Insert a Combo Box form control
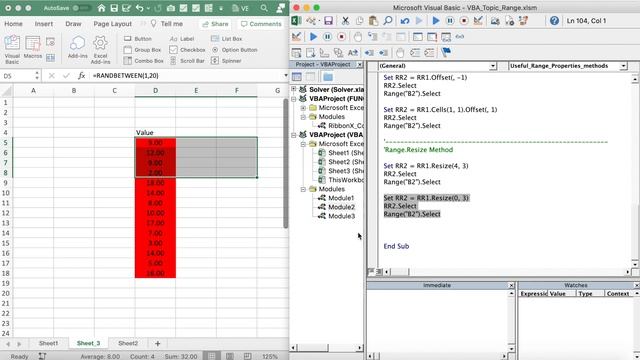 click(144, 61)
